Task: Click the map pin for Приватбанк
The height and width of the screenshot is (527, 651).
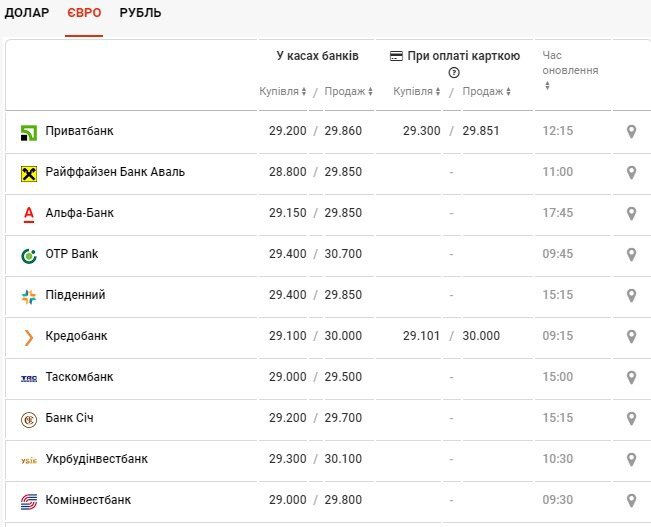Action: 631,131
